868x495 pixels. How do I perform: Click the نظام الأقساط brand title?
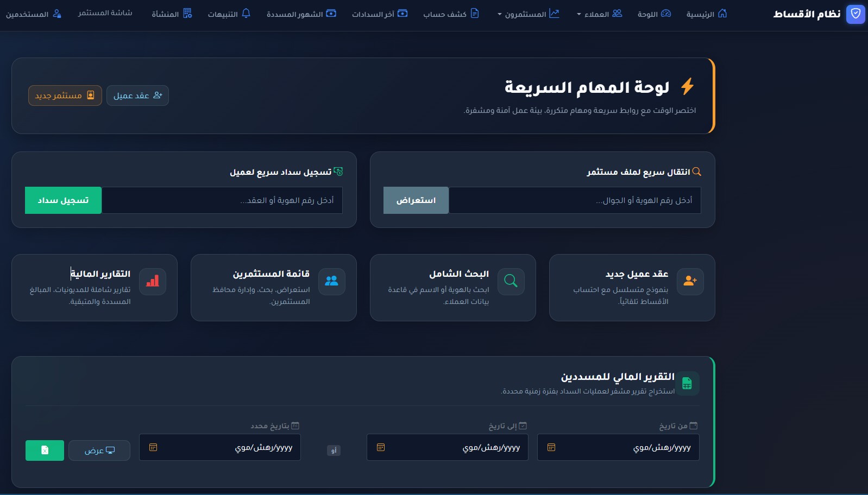tap(807, 14)
